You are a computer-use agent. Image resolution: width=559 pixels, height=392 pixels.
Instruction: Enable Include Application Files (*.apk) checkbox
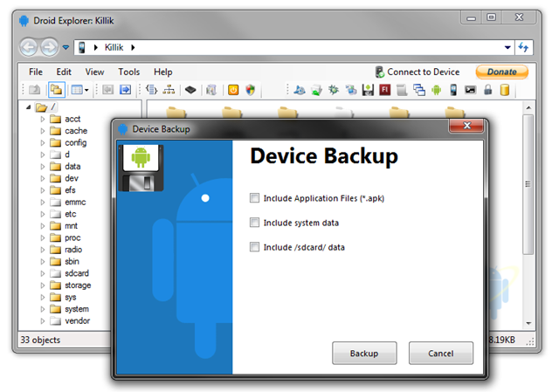[x=254, y=198]
